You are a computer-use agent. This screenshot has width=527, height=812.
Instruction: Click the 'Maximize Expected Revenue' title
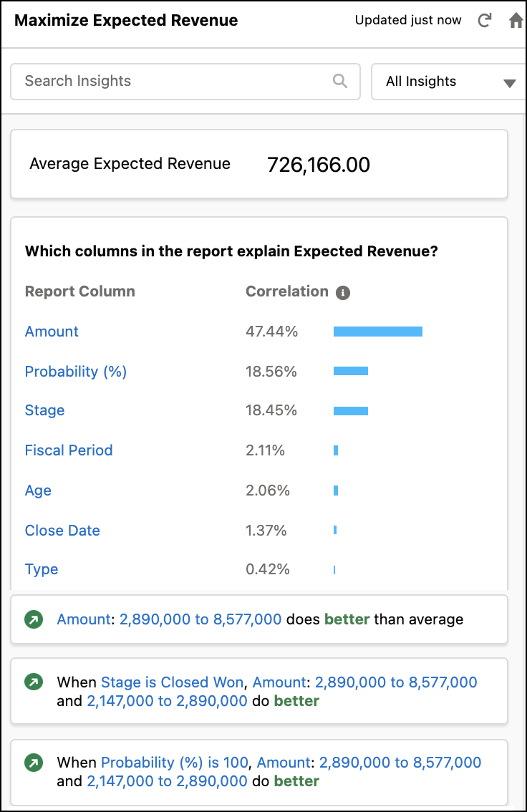pyautogui.click(x=126, y=21)
